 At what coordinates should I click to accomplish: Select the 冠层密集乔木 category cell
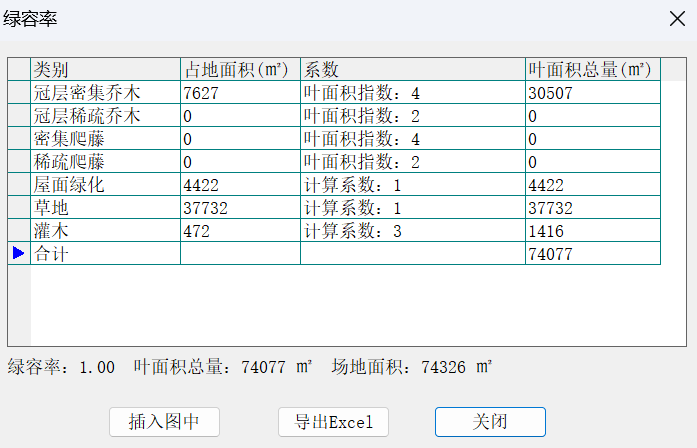[105, 93]
